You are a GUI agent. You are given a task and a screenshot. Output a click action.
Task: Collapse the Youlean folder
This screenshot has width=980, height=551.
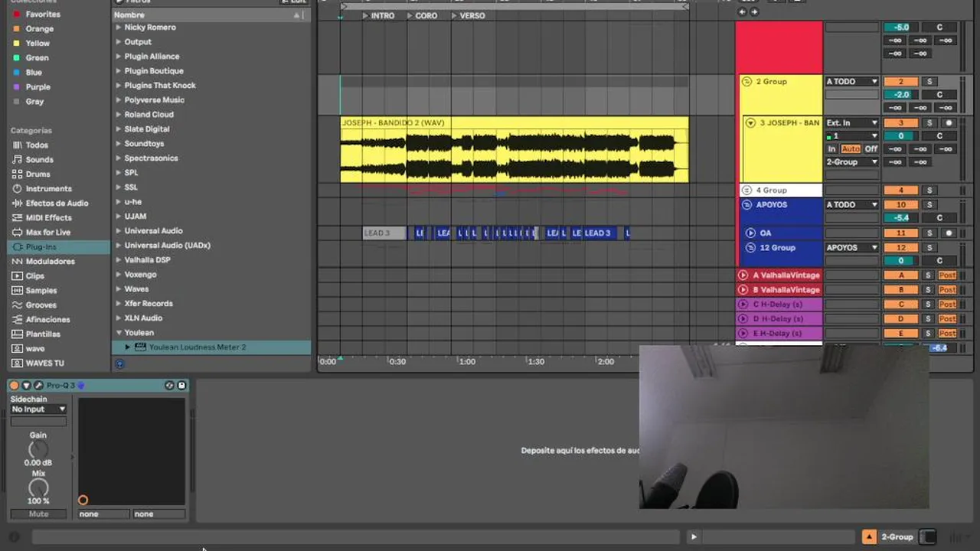tap(118, 333)
